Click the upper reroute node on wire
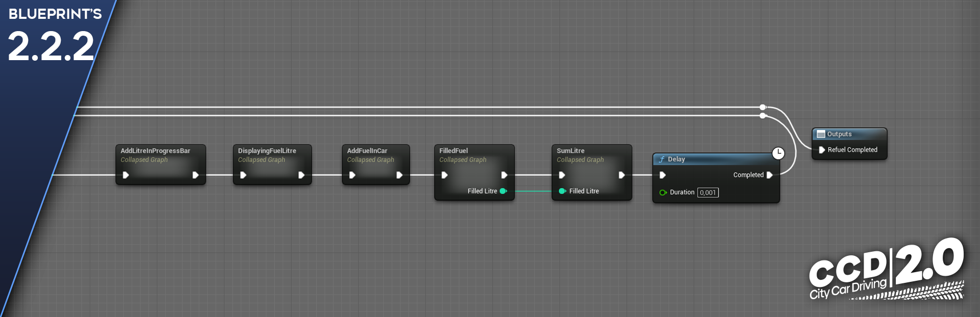Viewport: 980px width, 317px height. (x=763, y=107)
